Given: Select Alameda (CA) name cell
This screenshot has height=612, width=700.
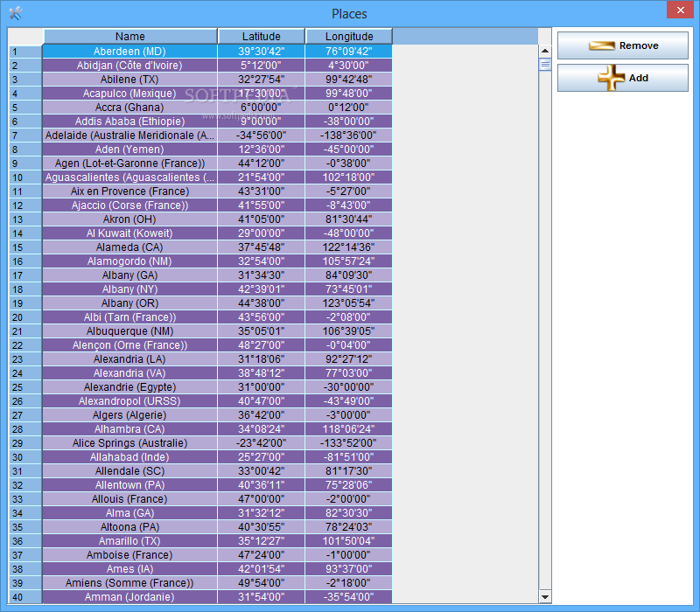Looking at the screenshot, I should click(129, 247).
